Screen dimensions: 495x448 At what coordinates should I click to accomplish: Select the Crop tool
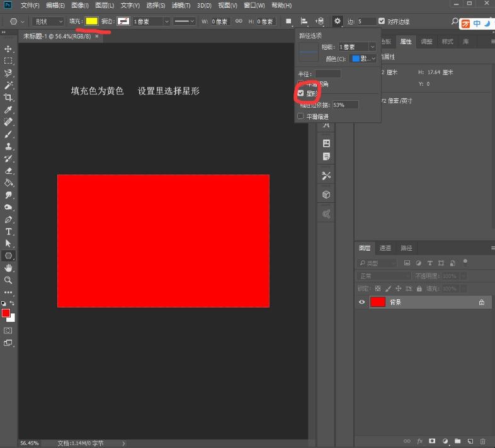click(8, 97)
